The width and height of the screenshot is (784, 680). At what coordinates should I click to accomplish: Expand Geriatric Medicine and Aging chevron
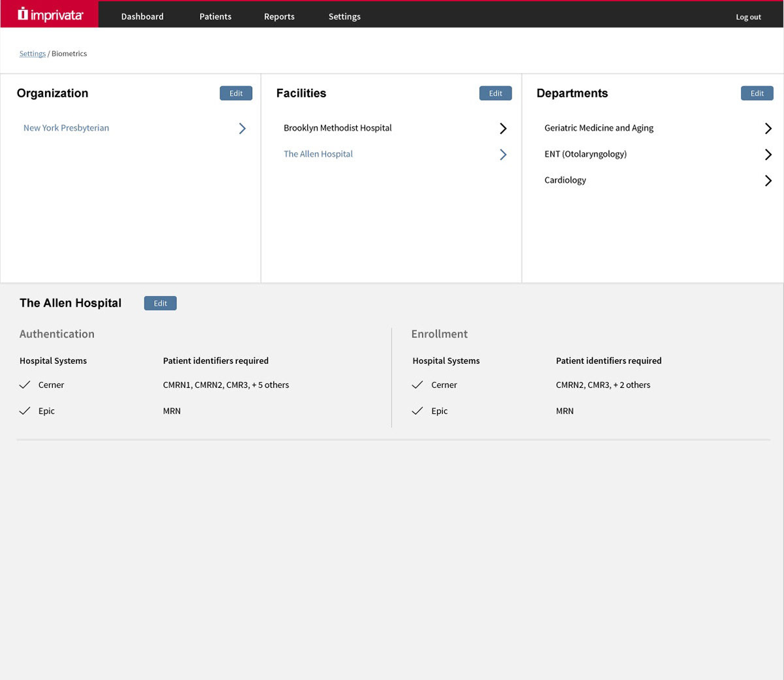tap(768, 129)
